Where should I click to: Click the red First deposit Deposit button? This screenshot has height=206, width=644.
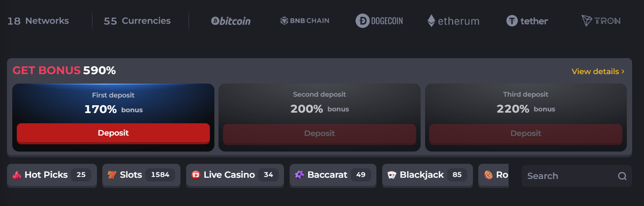tap(113, 134)
